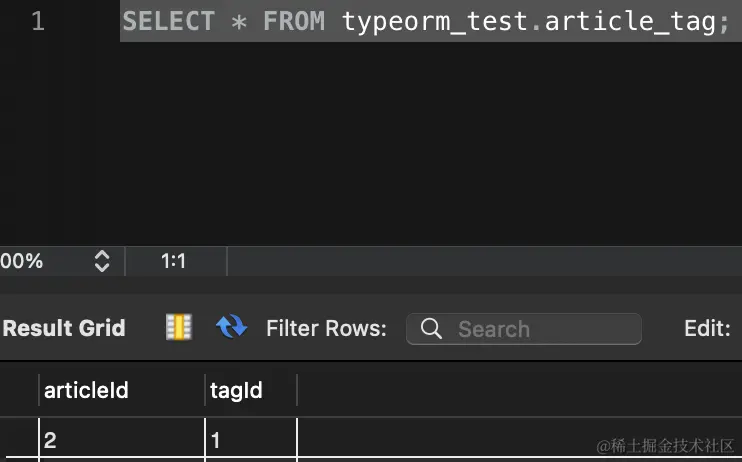Click the magnifier icon in the search box
742x462 pixels.
pos(432,329)
